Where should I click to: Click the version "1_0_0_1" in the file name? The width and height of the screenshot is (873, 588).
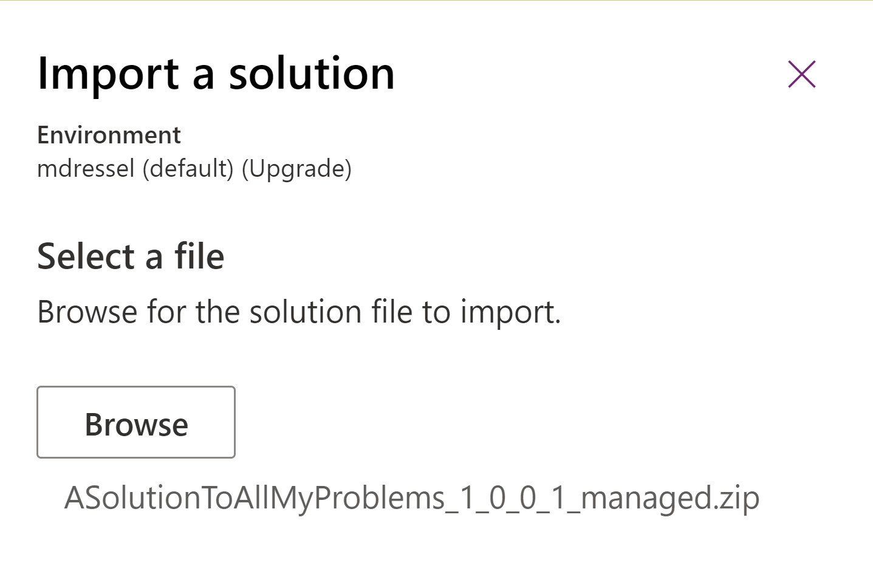tap(513, 498)
